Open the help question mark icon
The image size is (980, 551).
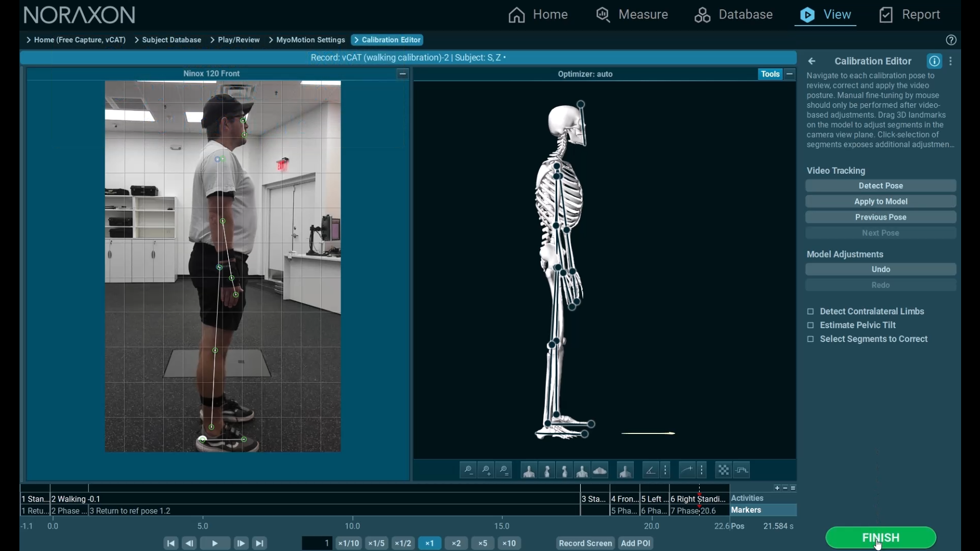pyautogui.click(x=951, y=40)
